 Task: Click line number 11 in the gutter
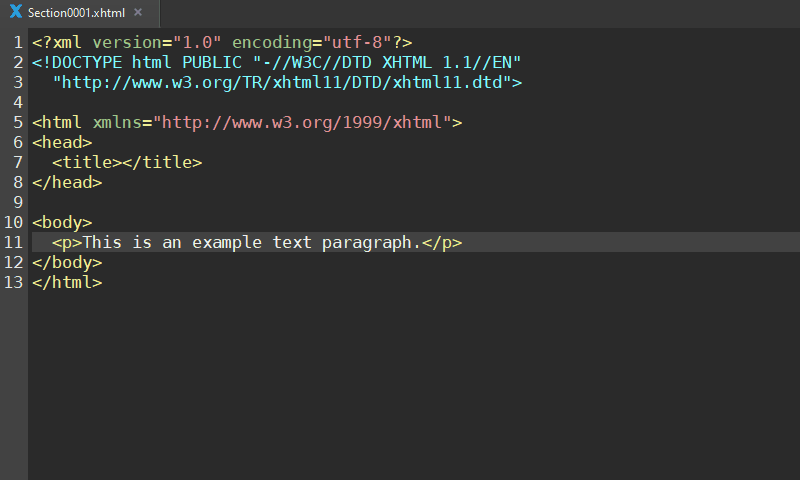(13, 242)
